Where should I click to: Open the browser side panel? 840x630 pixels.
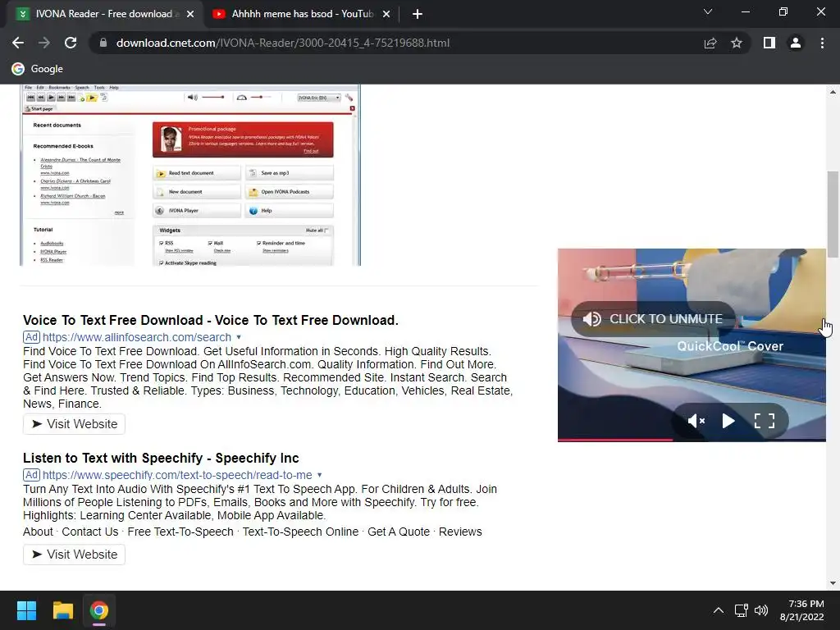coord(769,43)
